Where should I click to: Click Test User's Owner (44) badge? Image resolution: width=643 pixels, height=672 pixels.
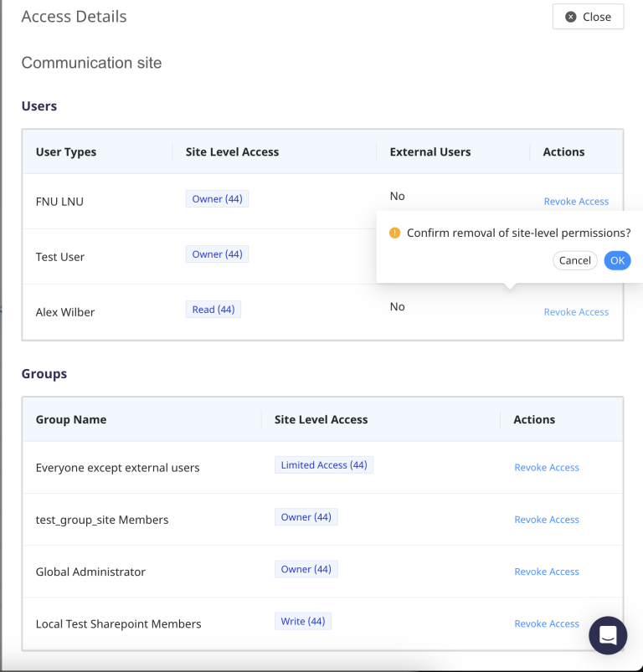217,254
